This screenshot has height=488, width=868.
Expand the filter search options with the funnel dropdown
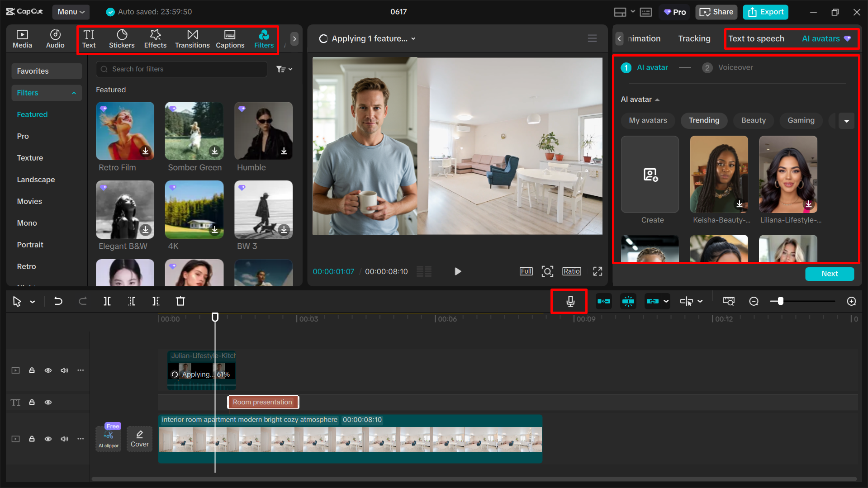pyautogui.click(x=284, y=69)
